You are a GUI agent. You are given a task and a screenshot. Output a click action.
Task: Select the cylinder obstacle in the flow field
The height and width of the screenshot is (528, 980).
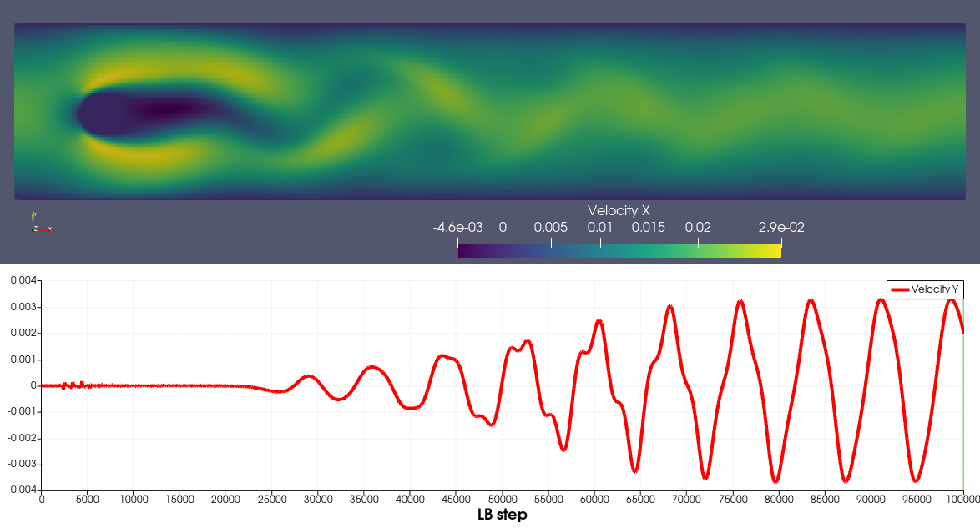click(100, 113)
